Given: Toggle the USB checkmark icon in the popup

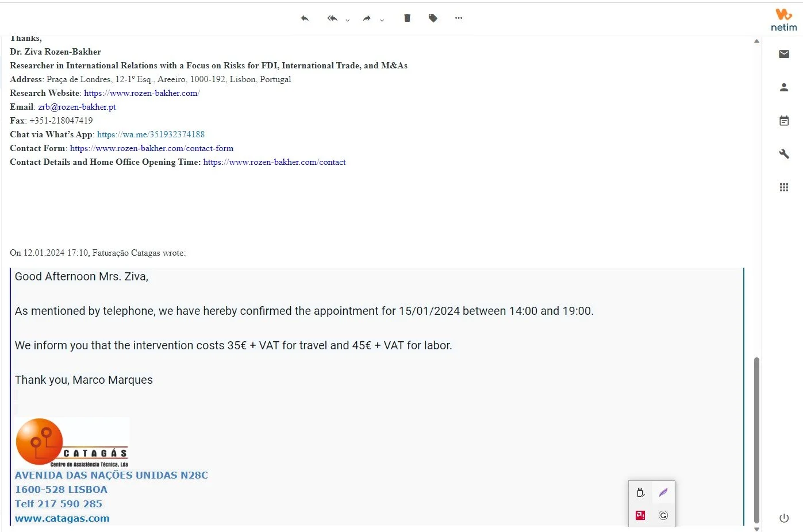Looking at the screenshot, I should [640, 492].
